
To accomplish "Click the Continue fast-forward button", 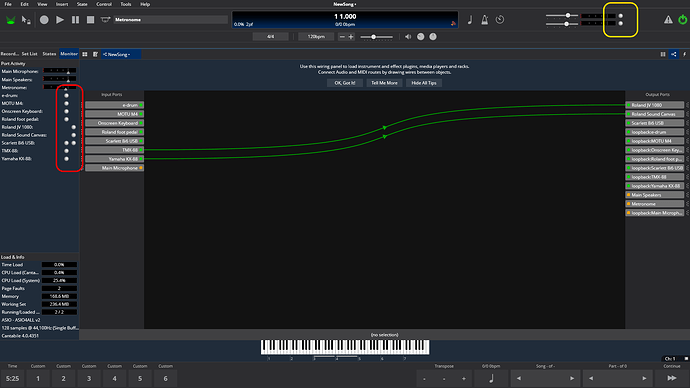I will pyautogui.click(x=672, y=378).
